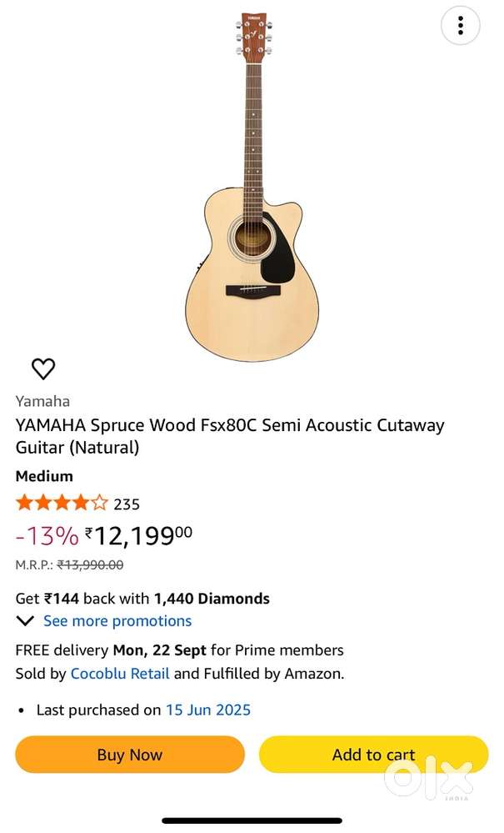The width and height of the screenshot is (504, 833).
Task: Open the 235 ratings count
Action: tap(127, 504)
